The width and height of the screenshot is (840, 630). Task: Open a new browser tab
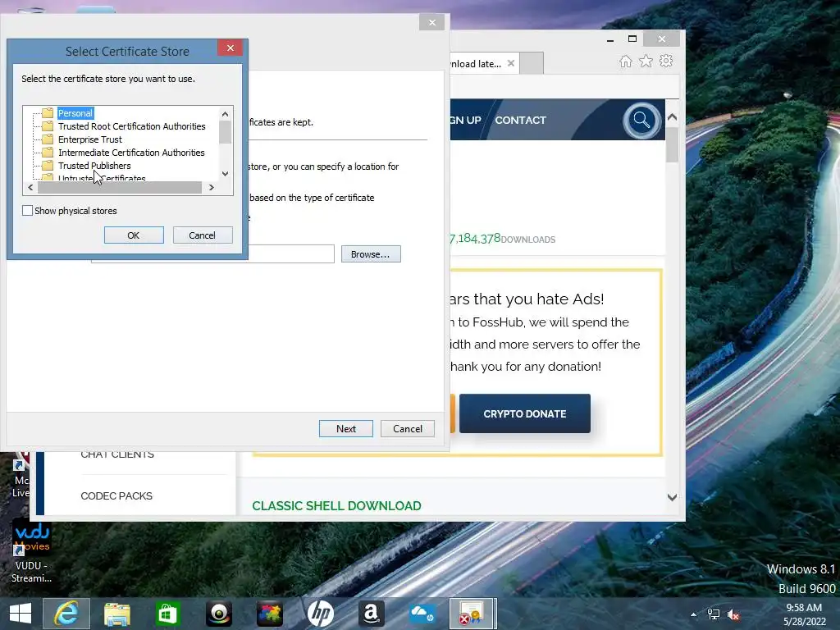click(x=532, y=63)
